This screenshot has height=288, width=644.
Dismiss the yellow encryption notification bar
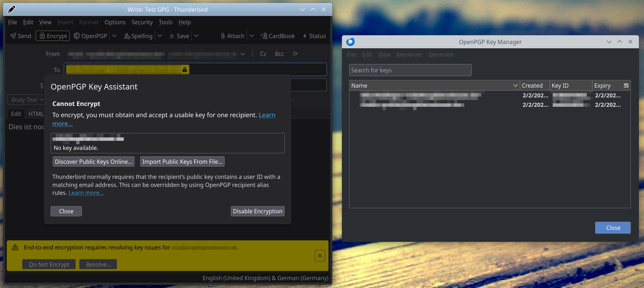pos(320,256)
